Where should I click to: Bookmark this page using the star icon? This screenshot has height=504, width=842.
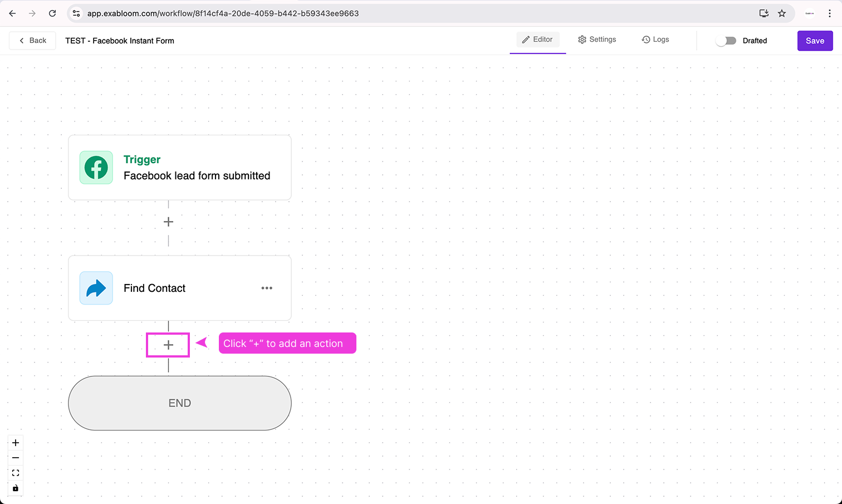(782, 13)
